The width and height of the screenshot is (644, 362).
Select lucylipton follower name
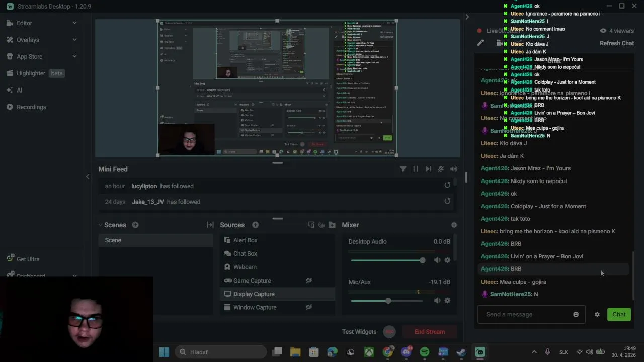[x=144, y=186]
